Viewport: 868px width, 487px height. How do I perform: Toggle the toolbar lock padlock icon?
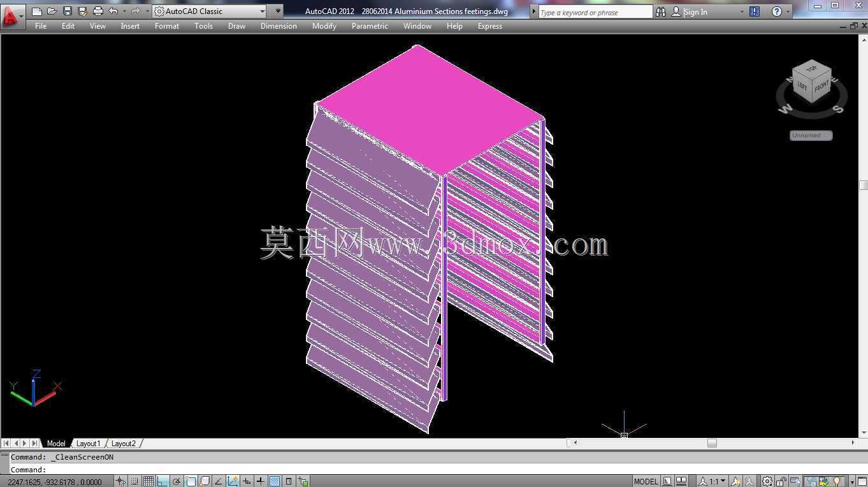tap(781, 481)
